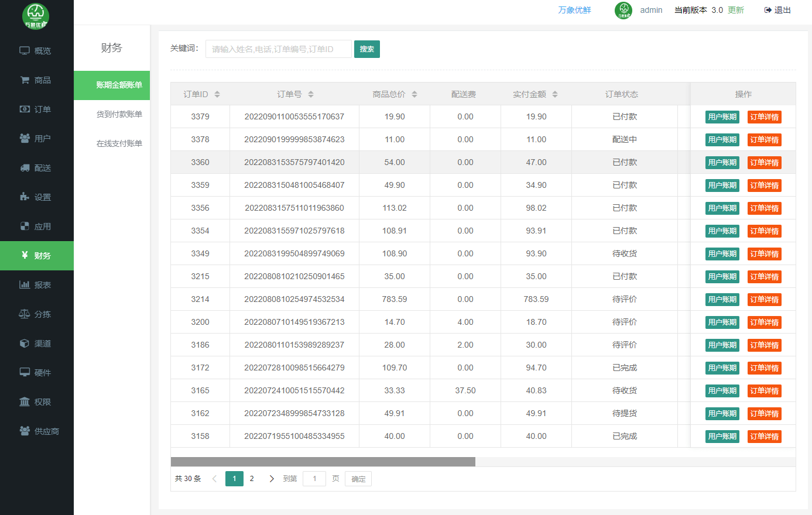
Task: Click the horizontal table scrollbar
Action: pyautogui.click(x=323, y=462)
